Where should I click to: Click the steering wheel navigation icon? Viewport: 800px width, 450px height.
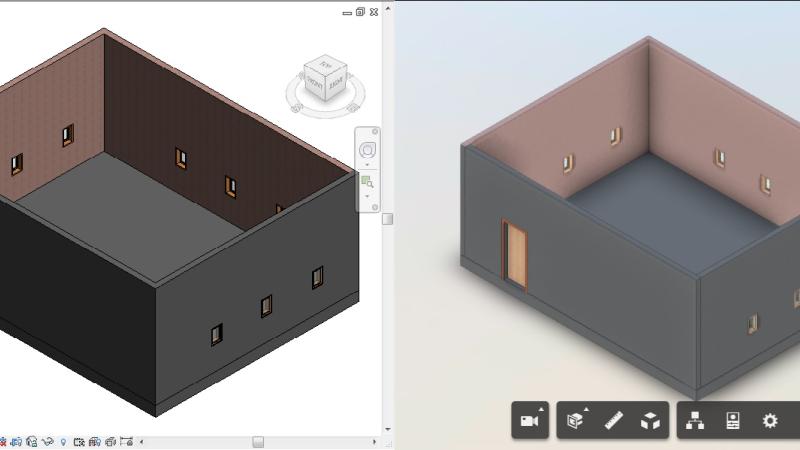pos(367,150)
